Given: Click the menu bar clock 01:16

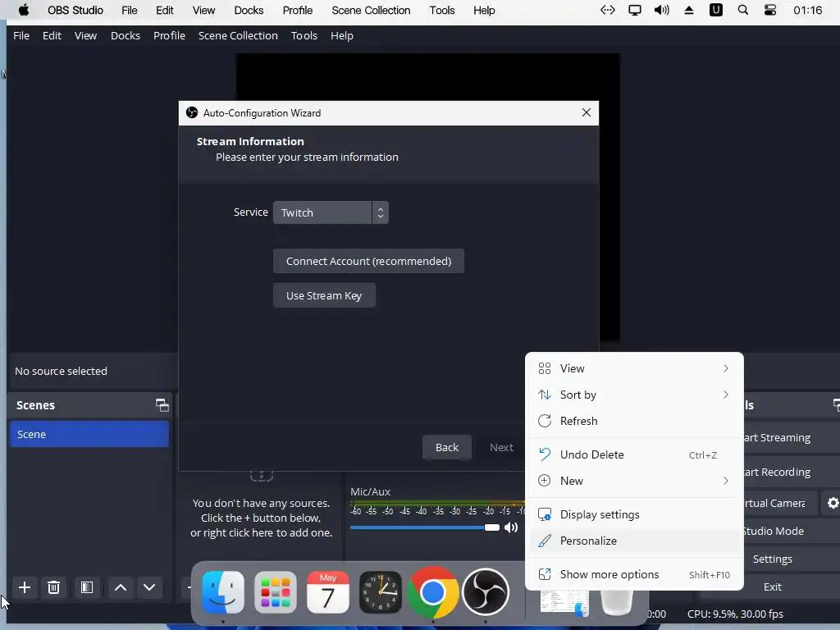Looking at the screenshot, I should coord(807,10).
